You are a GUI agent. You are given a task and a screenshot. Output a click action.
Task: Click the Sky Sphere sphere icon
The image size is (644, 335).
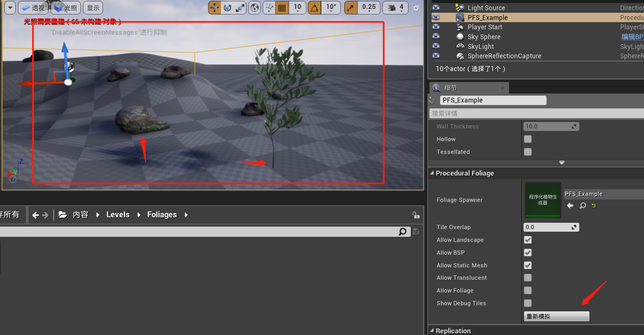[x=460, y=37]
